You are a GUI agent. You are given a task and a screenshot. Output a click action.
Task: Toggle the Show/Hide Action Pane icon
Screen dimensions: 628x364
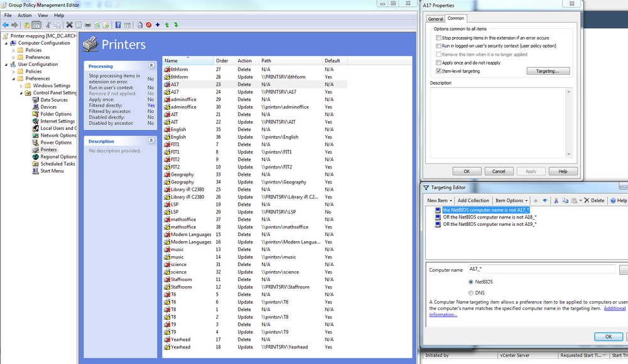point(127,25)
